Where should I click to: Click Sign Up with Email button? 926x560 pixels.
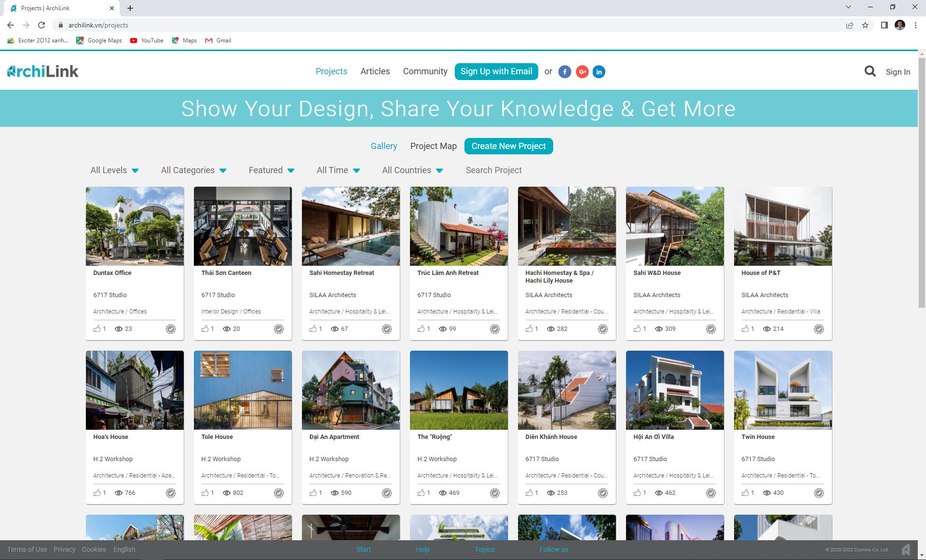[x=496, y=71]
